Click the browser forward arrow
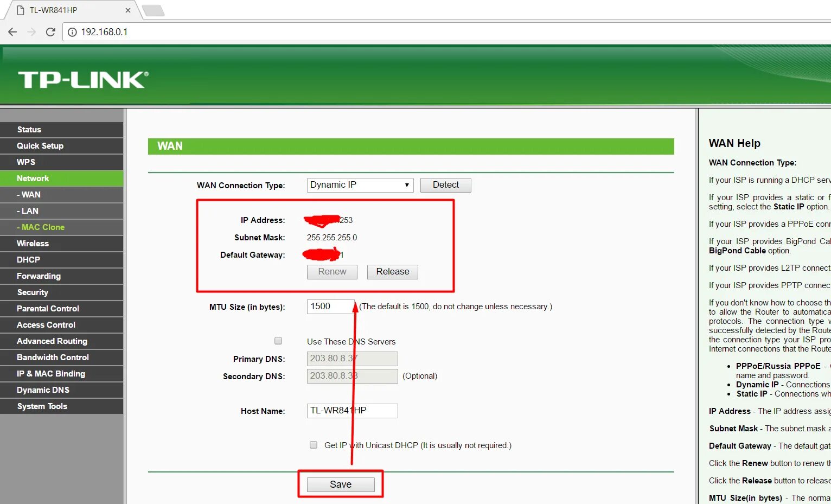Image resolution: width=831 pixels, height=504 pixels. pos(31,32)
